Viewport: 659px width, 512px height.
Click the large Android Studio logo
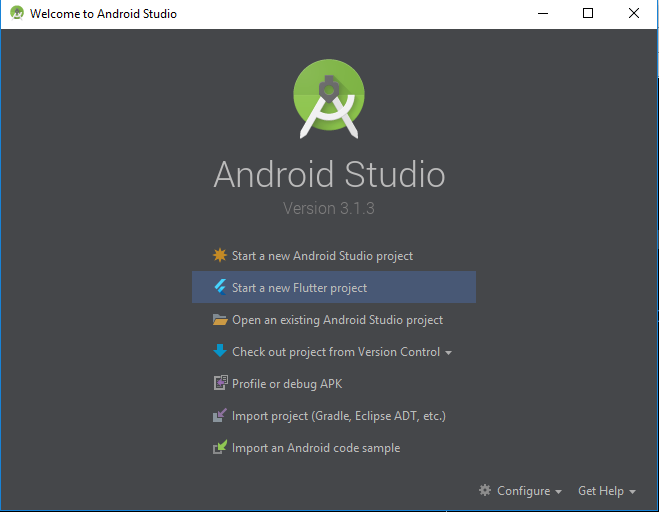pyautogui.click(x=329, y=99)
